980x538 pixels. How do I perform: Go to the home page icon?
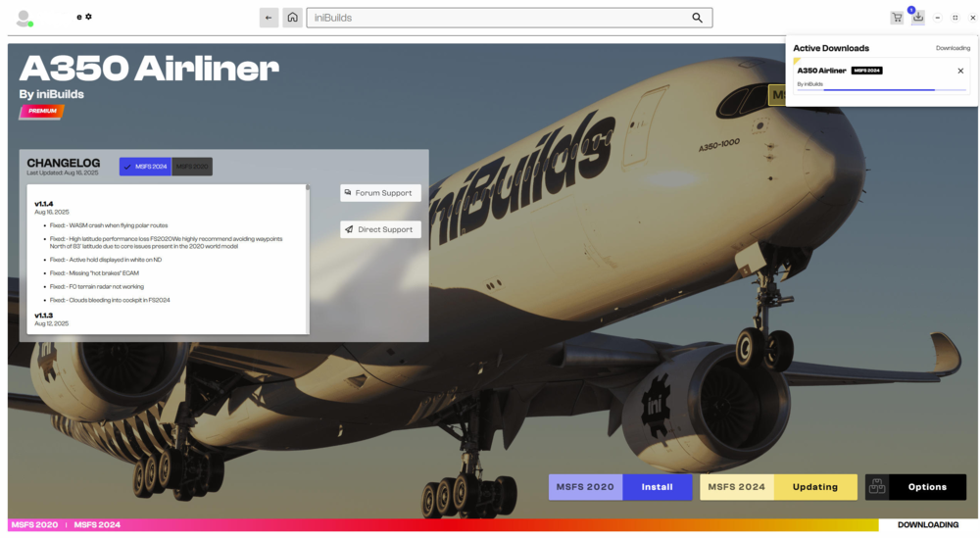292,18
